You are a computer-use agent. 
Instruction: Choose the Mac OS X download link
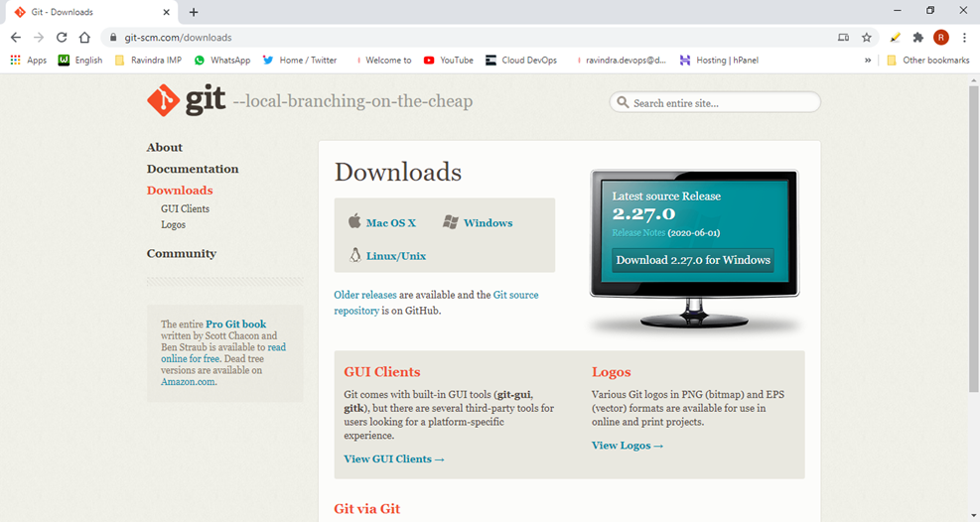point(390,223)
